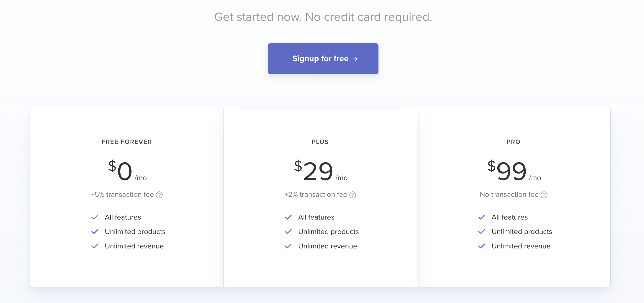Click the Signup for free button

tap(323, 58)
